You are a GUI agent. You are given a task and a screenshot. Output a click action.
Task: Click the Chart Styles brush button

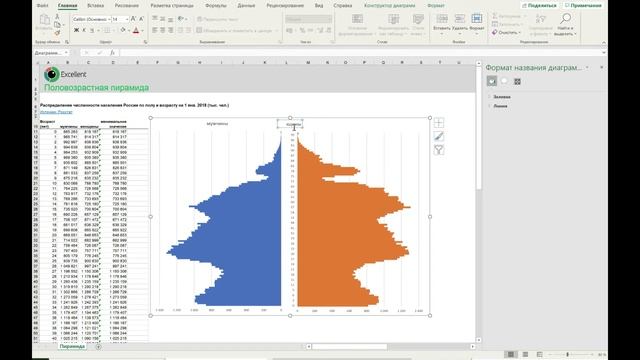439,136
